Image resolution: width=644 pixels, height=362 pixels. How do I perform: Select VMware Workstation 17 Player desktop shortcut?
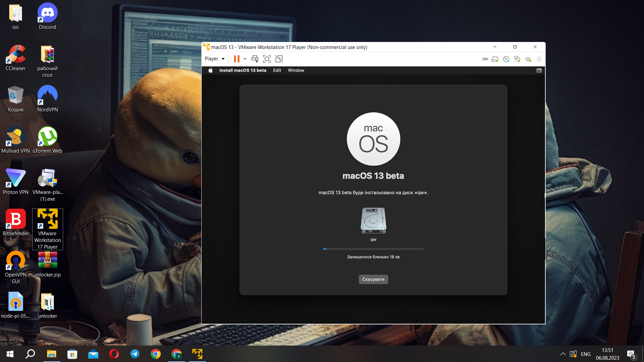coord(47,229)
